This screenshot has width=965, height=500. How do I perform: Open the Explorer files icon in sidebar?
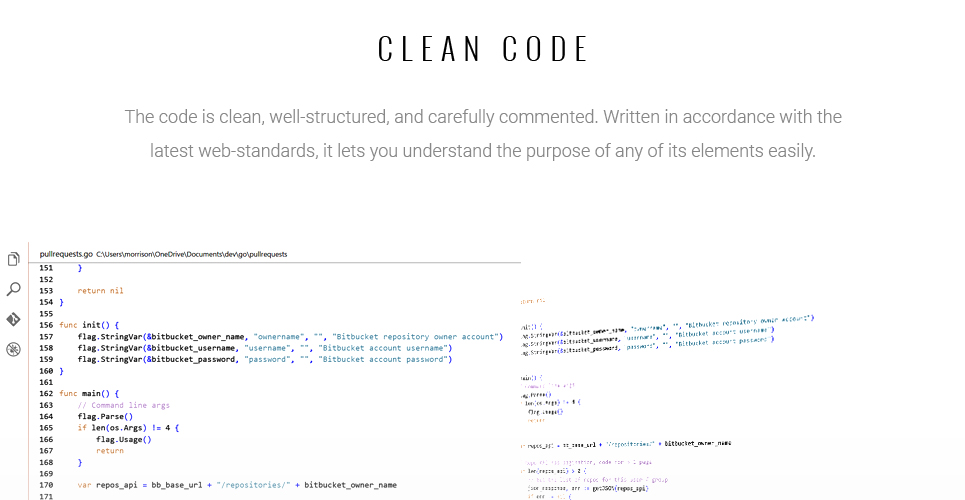pos(14,259)
